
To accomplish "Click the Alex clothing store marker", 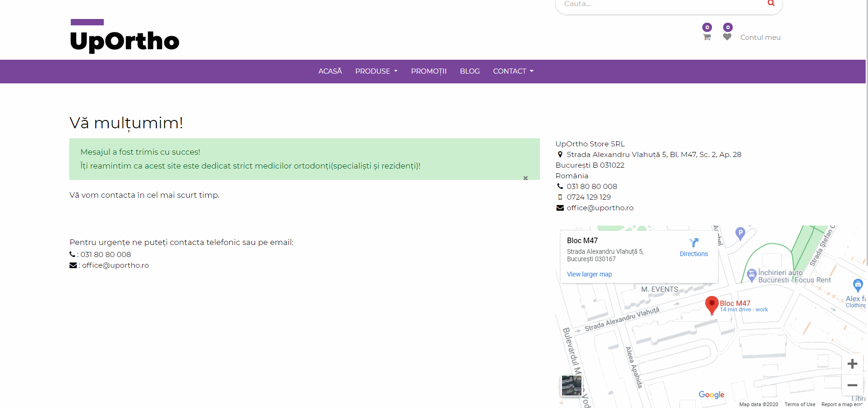I will 858,285.
